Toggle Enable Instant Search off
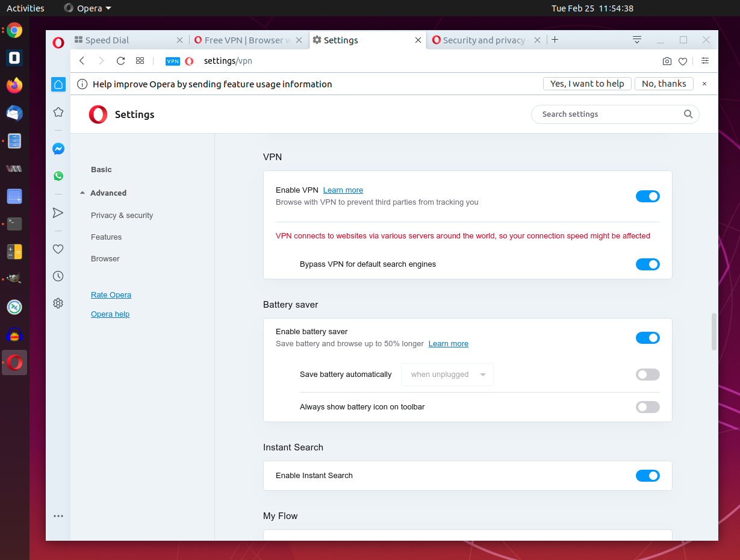Viewport: 740px width, 560px height. [x=647, y=476]
